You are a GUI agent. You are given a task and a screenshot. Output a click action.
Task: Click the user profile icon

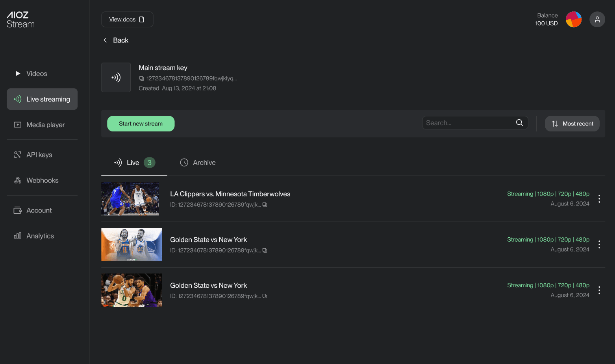(x=597, y=19)
